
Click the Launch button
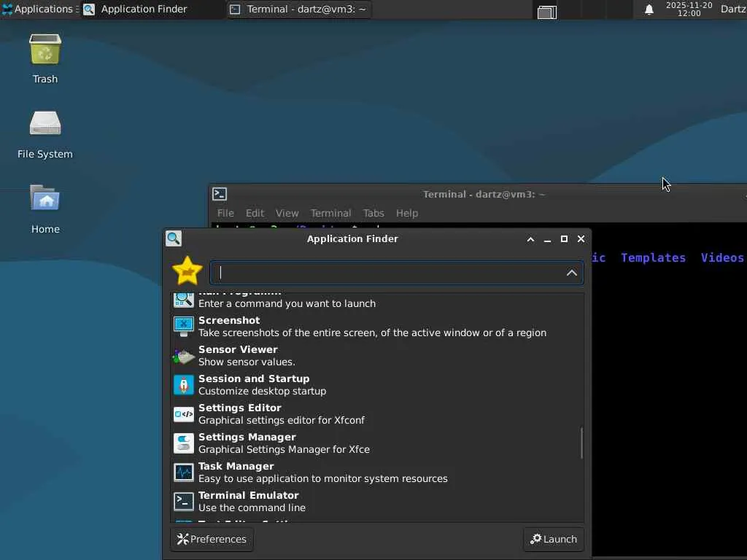coord(554,539)
